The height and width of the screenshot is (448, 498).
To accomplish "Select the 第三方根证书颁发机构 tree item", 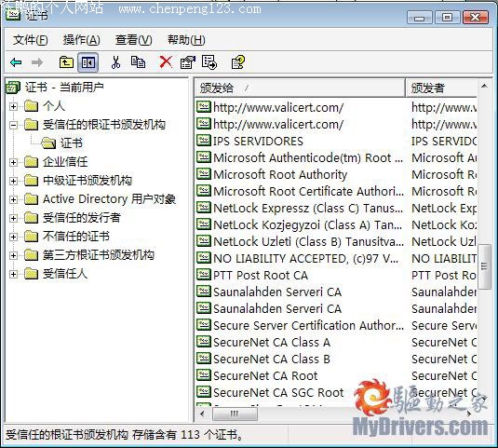I will (x=99, y=255).
